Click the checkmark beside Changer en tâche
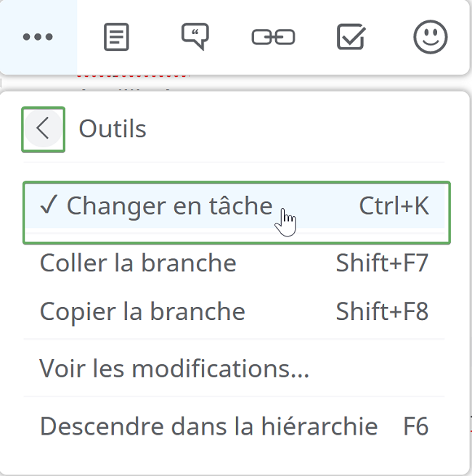 (49, 205)
